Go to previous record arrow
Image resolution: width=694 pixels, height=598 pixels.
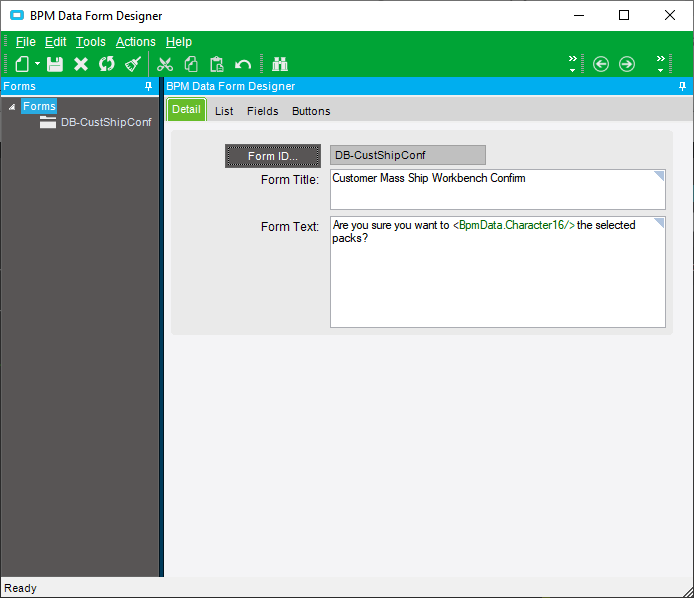point(601,64)
